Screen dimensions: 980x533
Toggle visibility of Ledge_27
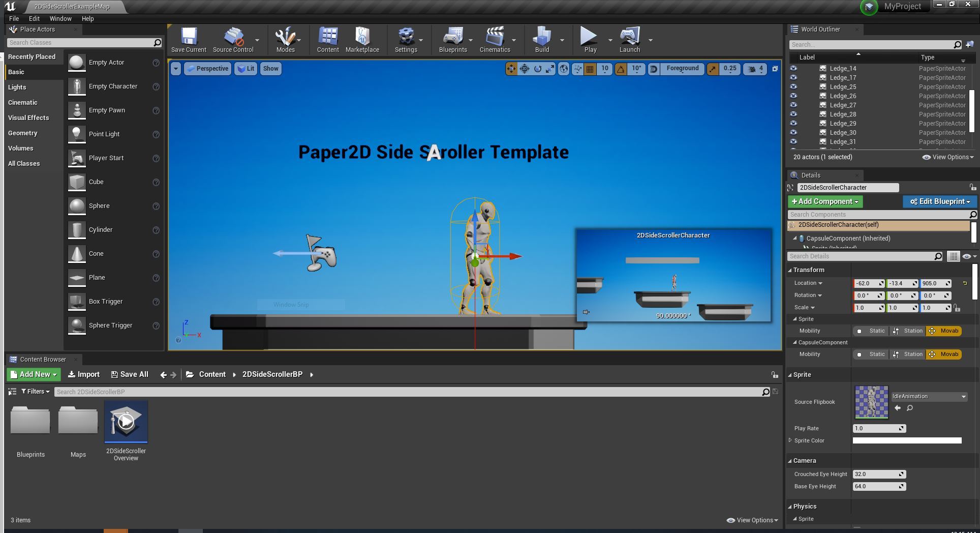[x=793, y=105]
